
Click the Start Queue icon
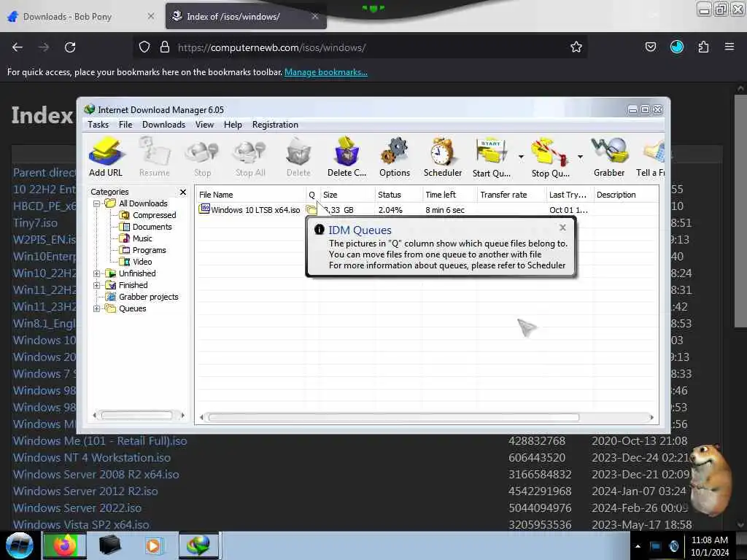[x=491, y=157]
